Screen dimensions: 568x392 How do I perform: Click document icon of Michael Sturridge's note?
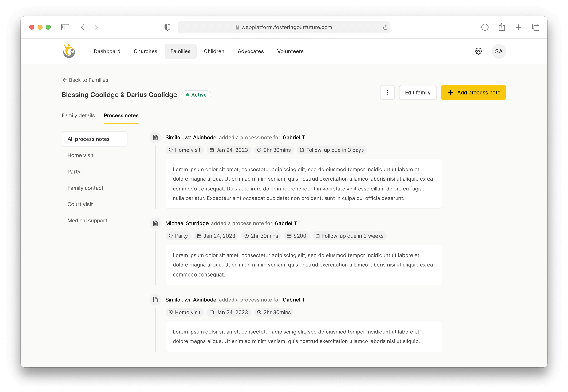(155, 223)
